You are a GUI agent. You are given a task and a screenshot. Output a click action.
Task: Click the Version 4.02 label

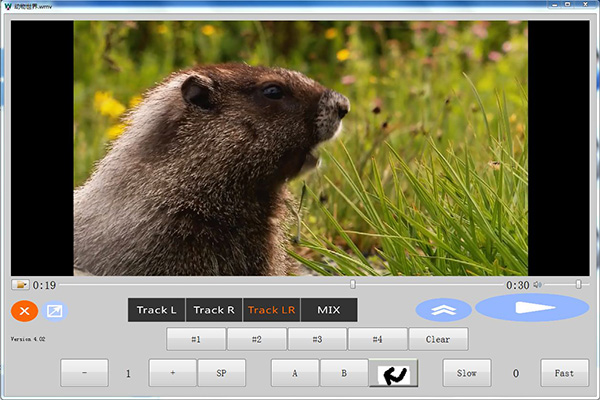pyautogui.click(x=28, y=339)
